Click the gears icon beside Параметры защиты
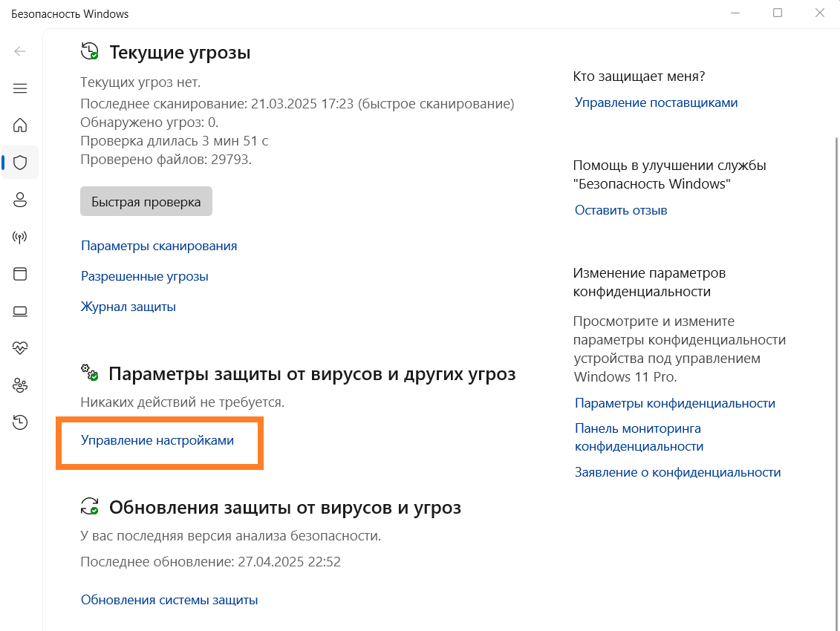 coord(89,372)
